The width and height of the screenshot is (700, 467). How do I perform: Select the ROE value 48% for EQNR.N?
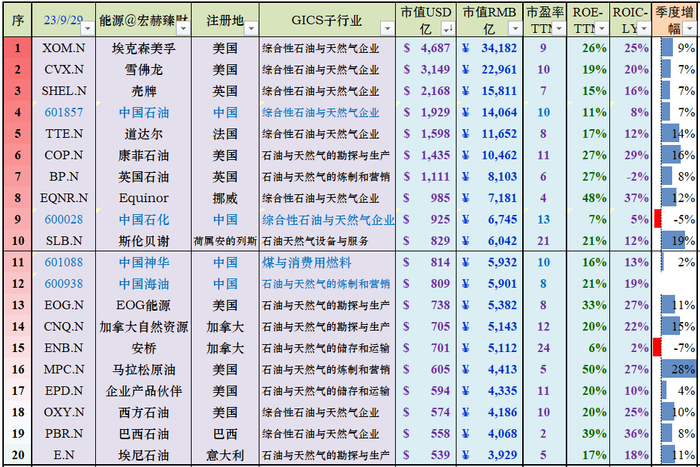click(594, 198)
